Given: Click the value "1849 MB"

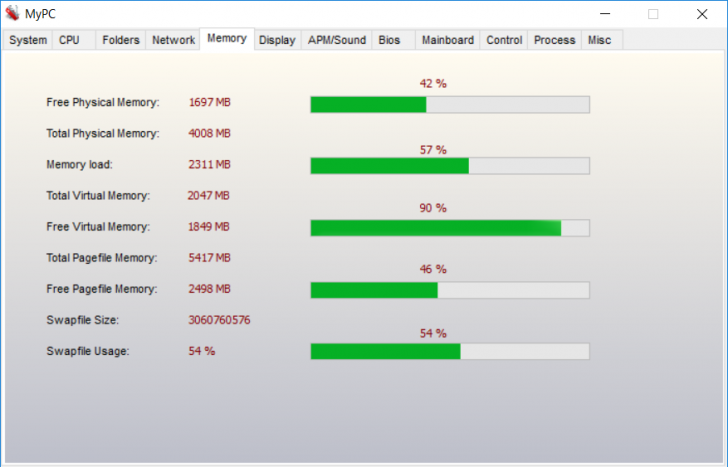Looking at the screenshot, I should click(x=208, y=227).
